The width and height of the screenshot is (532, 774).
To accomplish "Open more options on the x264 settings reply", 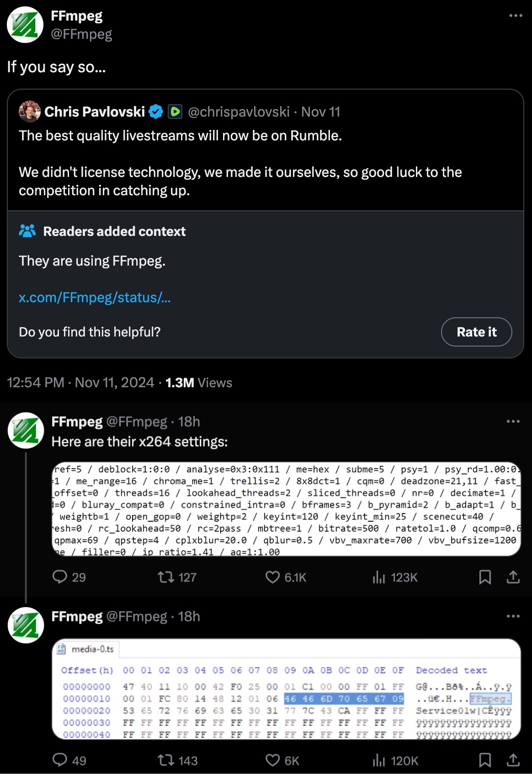I will point(513,422).
